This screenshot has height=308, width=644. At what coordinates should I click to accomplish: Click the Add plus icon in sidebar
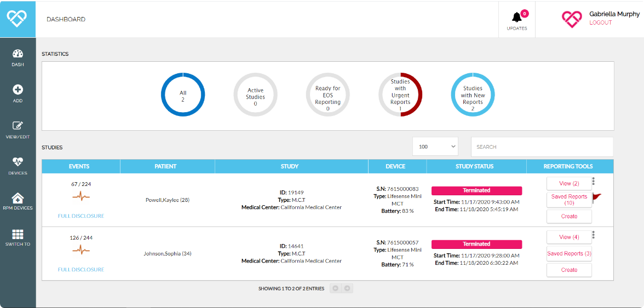pos(18,90)
